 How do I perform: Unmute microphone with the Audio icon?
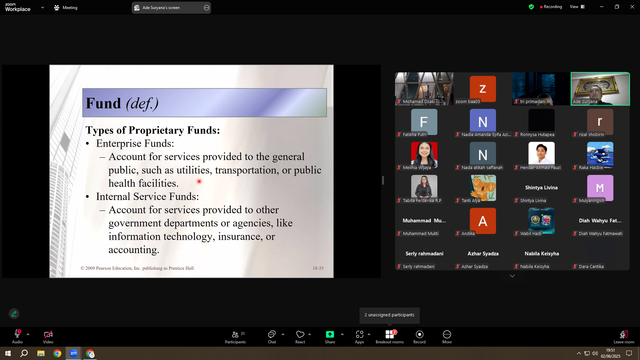click(x=18, y=336)
